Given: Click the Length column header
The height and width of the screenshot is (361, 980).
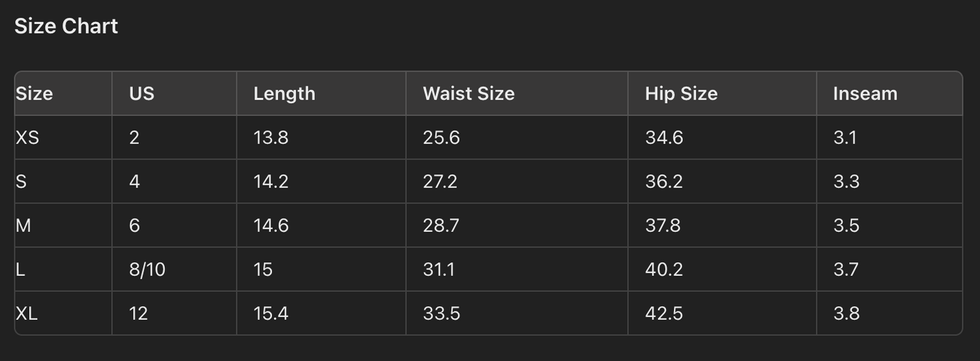Looking at the screenshot, I should click(284, 93).
